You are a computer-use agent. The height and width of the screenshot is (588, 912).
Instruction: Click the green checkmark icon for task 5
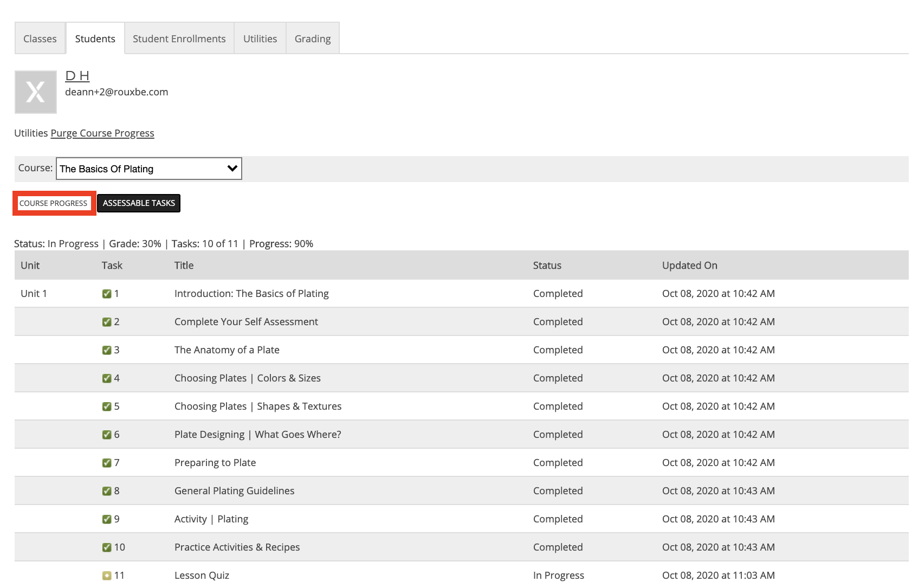pos(107,406)
